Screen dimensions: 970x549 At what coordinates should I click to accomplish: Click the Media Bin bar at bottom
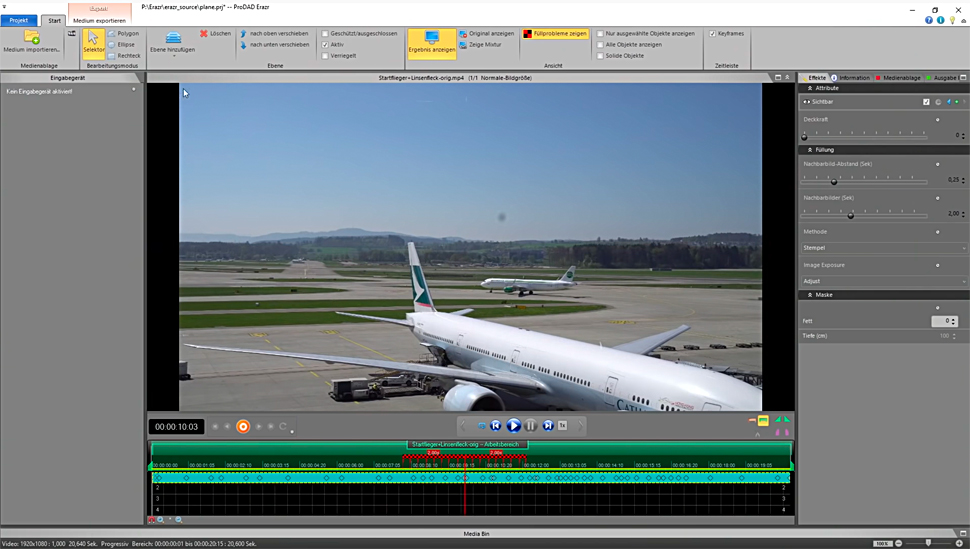pyautogui.click(x=476, y=534)
